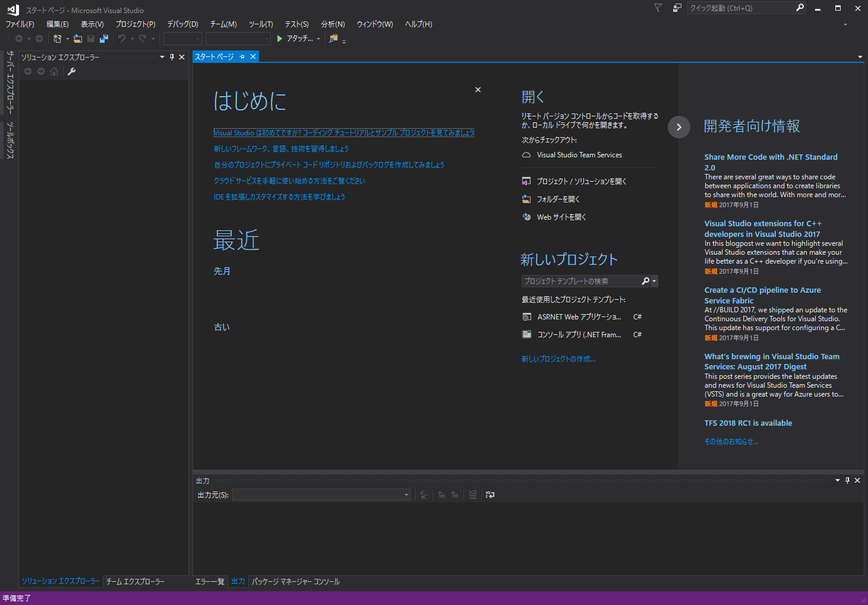Collapse the 開発者向け情報 news panel
The image size is (868, 605).
pos(678,127)
